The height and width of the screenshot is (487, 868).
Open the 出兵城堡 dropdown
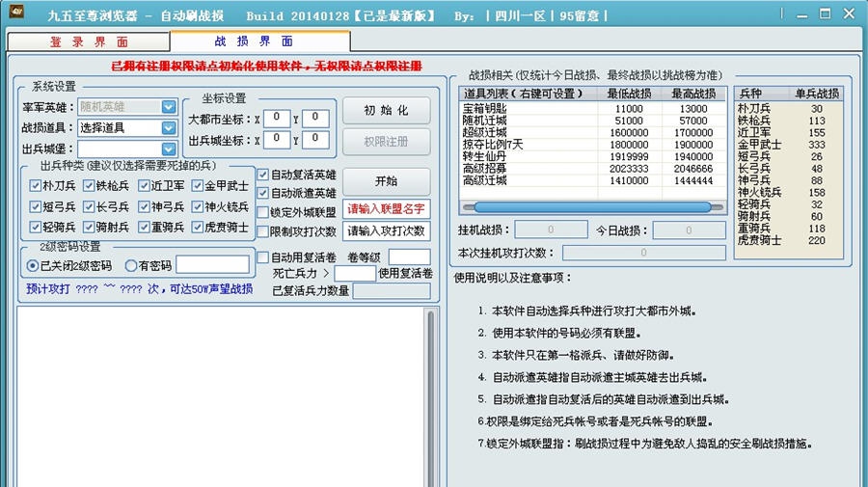(169, 149)
